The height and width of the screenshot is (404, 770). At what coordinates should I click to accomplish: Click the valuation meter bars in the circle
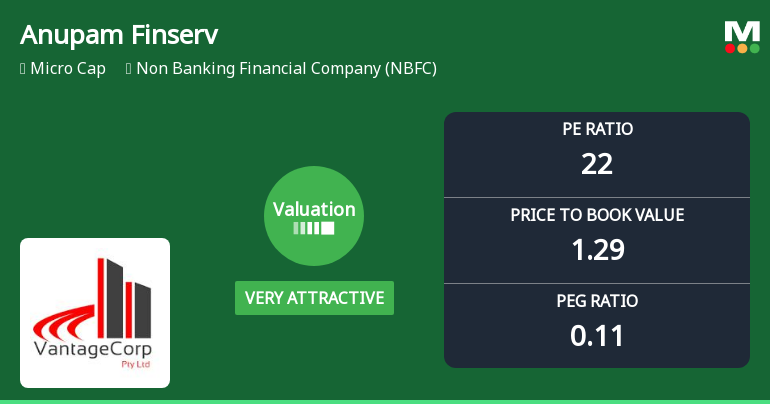click(314, 229)
